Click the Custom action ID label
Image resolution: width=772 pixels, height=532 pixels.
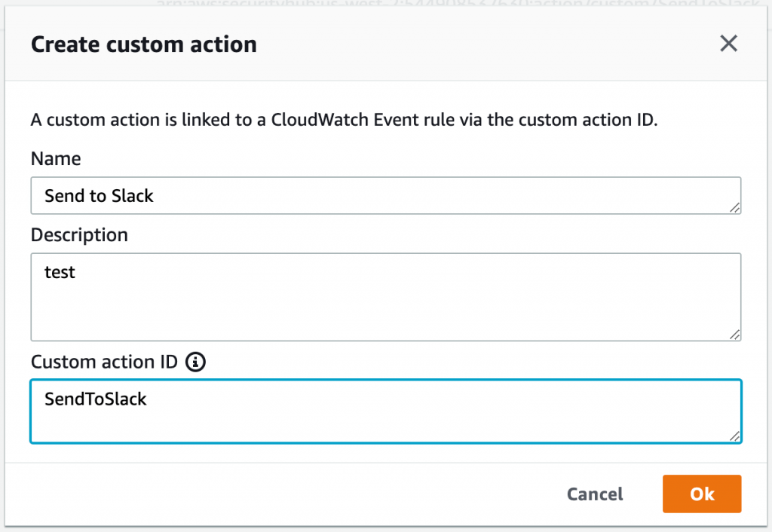click(x=104, y=362)
